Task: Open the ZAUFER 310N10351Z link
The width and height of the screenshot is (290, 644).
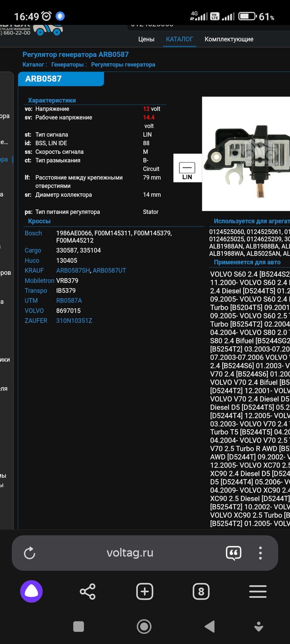Action: [74, 321]
